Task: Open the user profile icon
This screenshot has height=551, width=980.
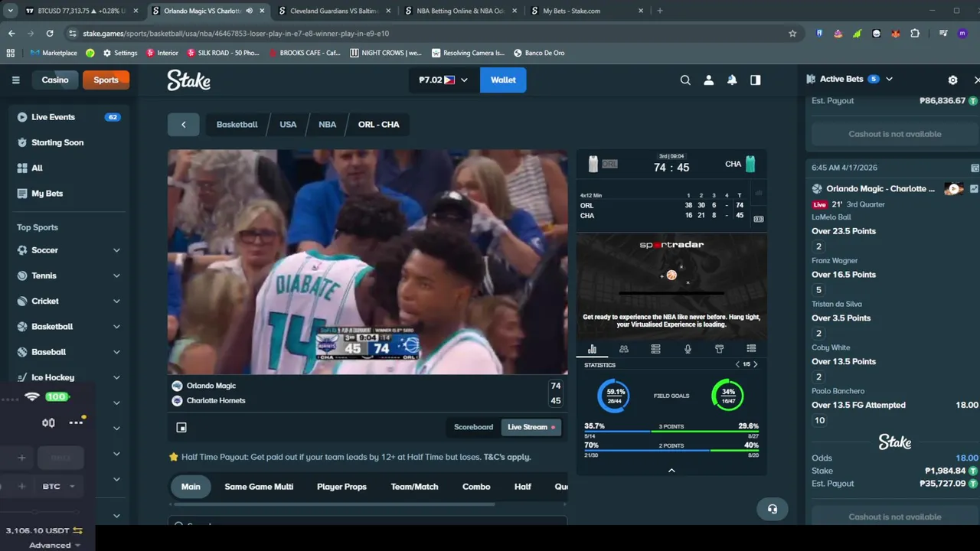Action: tap(709, 80)
